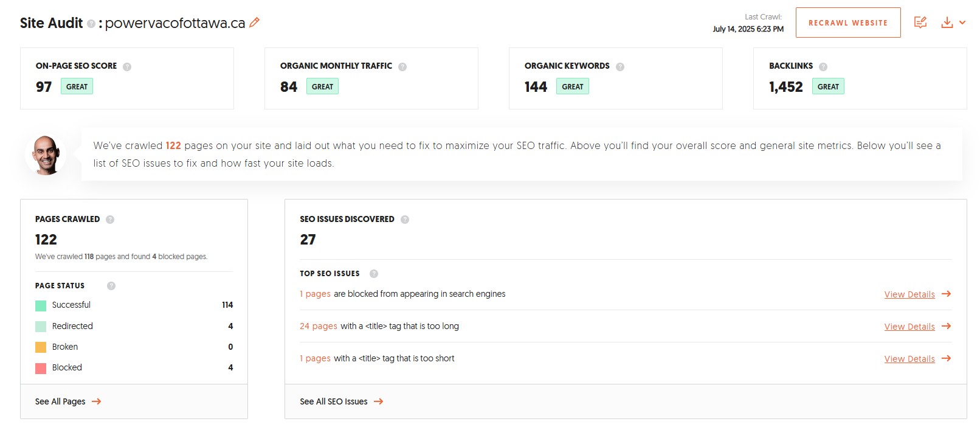Screen dimensions: 980x427
Task: View Details for pages blocked from search engines
Action: 909,294
